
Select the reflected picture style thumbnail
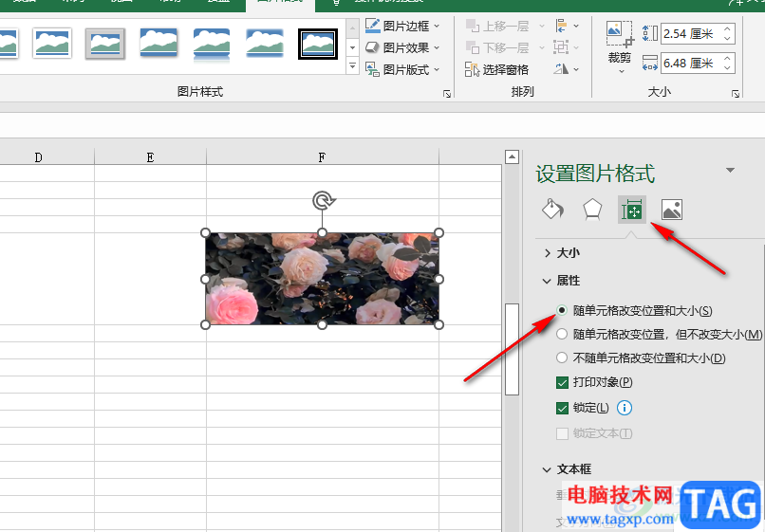212,44
